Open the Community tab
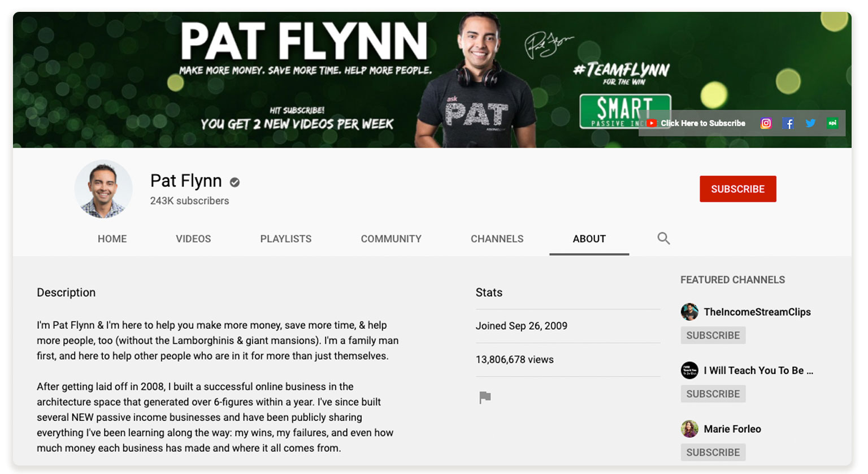The image size is (868, 474). coord(391,239)
